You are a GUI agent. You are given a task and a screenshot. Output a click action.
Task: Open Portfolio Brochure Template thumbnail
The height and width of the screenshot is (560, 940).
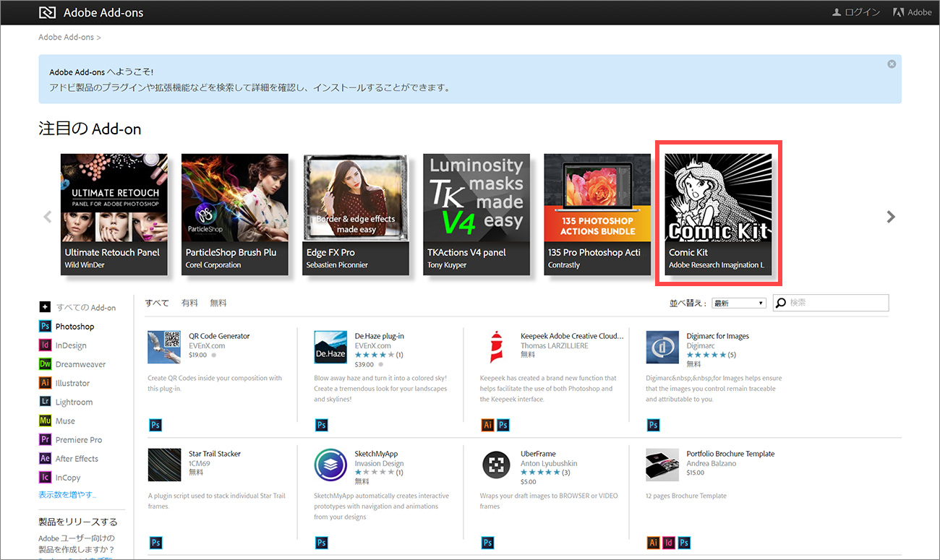coord(662,465)
